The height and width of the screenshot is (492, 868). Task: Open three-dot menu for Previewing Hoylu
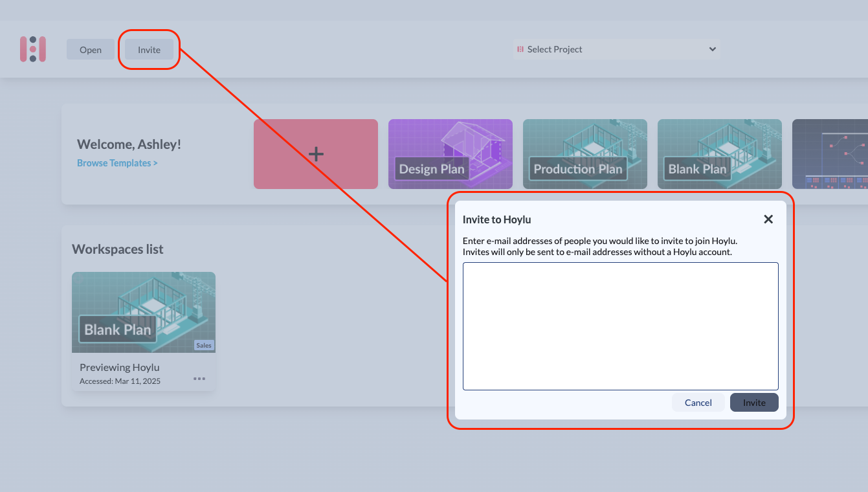(199, 379)
